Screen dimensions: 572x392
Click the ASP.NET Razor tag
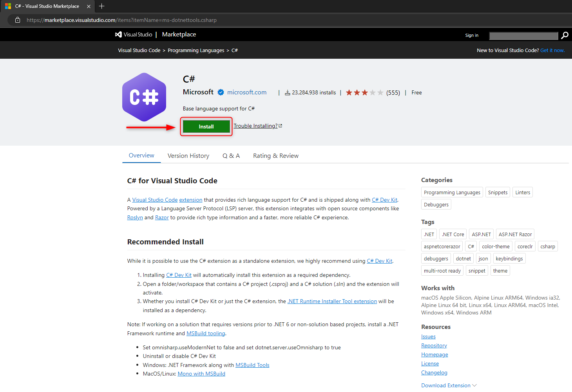[515, 234]
